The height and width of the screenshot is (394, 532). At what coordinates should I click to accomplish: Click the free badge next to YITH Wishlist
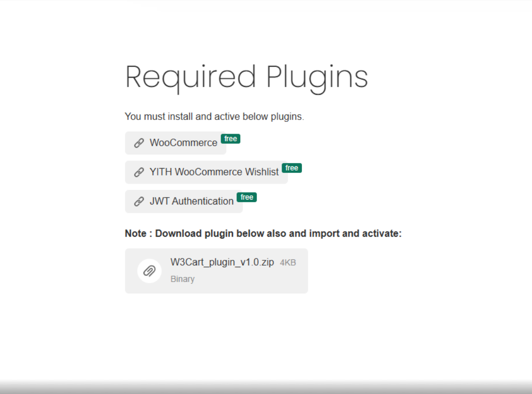coord(292,168)
